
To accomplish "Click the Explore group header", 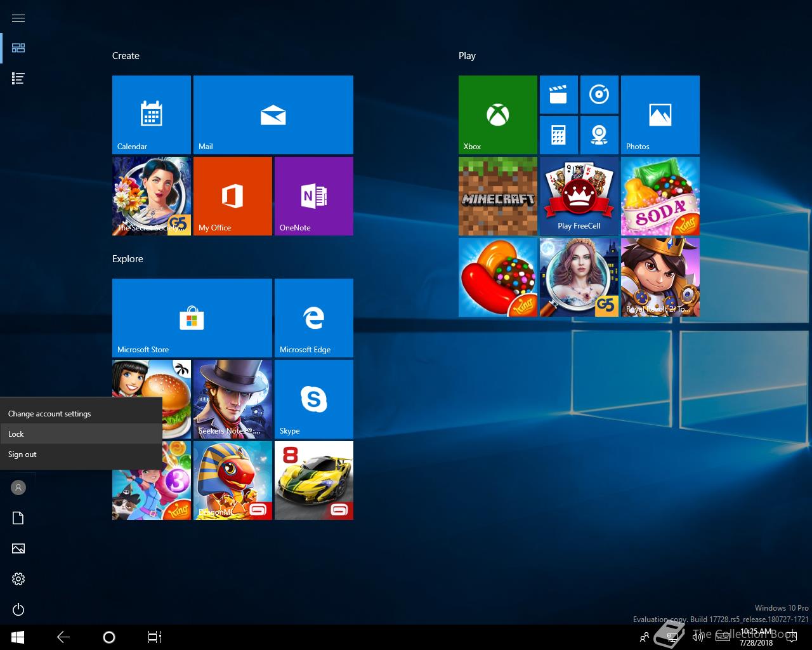I will click(x=128, y=259).
